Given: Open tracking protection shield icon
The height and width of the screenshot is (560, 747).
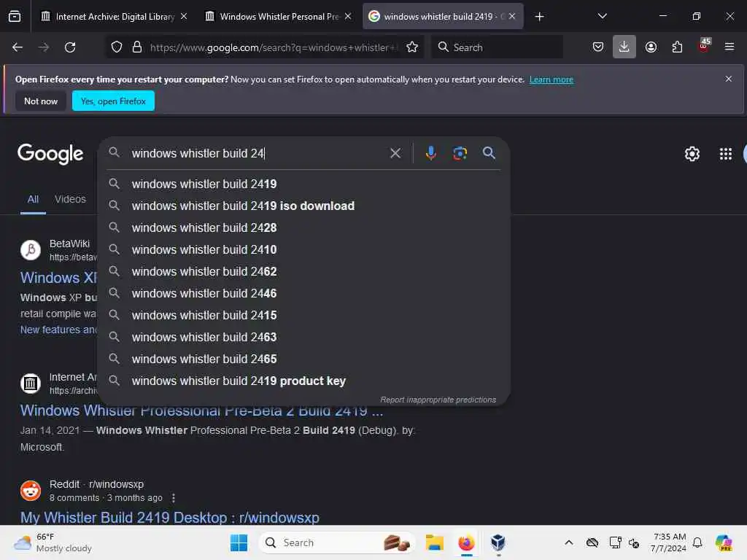Looking at the screenshot, I should [x=117, y=47].
